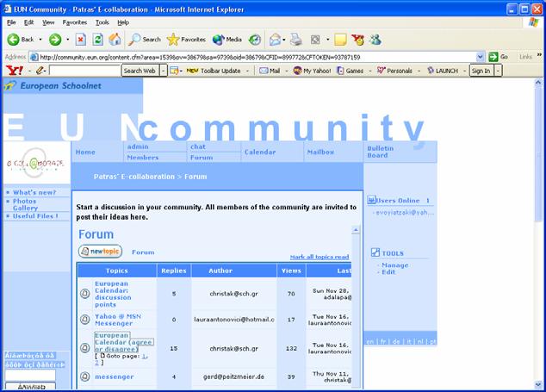Open the Mailbox navigation link
Viewport: 546px width, 392px height.
[320, 152]
